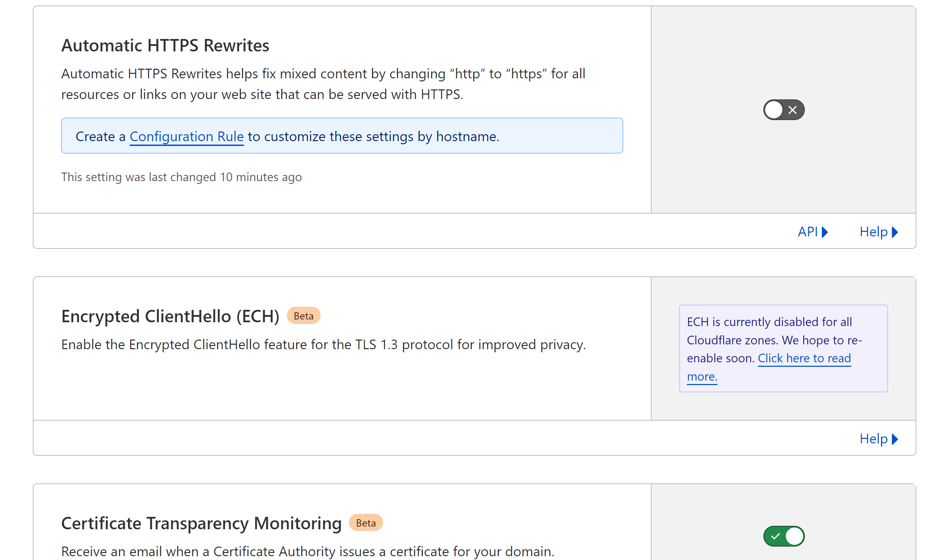Screen dimensions: 927x560
Task: Click the Automatic HTTPS Rewrites heading
Action: pyautogui.click(x=165, y=46)
